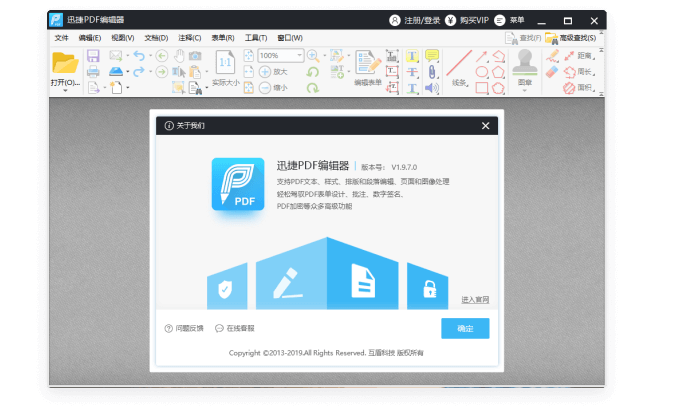This screenshot has height=410, width=692.
Task: Click the blue Scanner icon
Action: [116, 71]
